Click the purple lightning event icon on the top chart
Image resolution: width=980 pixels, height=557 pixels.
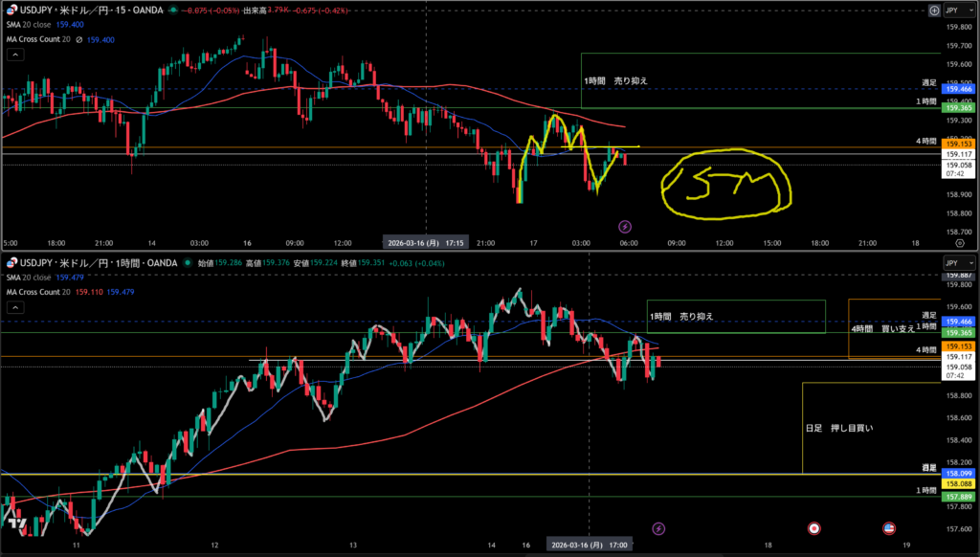point(625,227)
